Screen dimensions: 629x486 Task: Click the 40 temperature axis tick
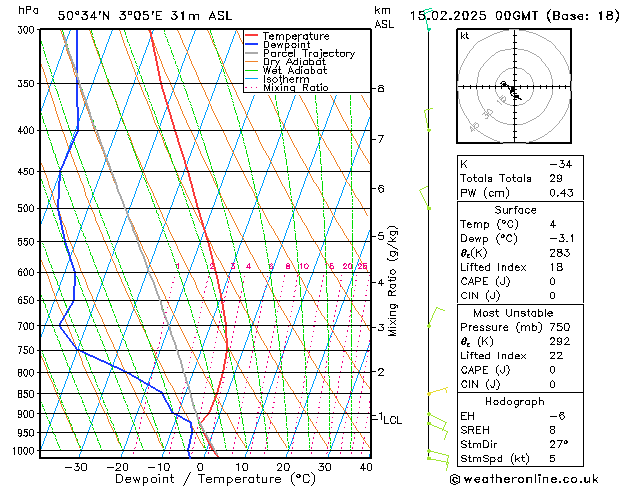(366, 467)
